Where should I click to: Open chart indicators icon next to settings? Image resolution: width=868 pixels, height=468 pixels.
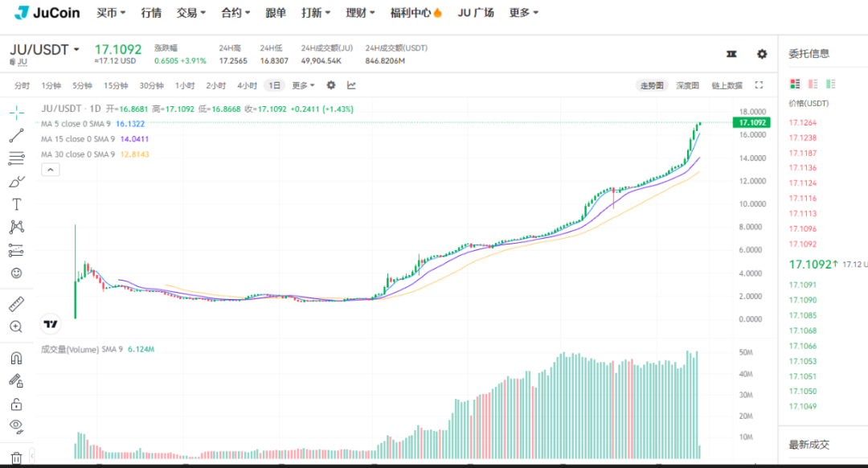click(351, 85)
